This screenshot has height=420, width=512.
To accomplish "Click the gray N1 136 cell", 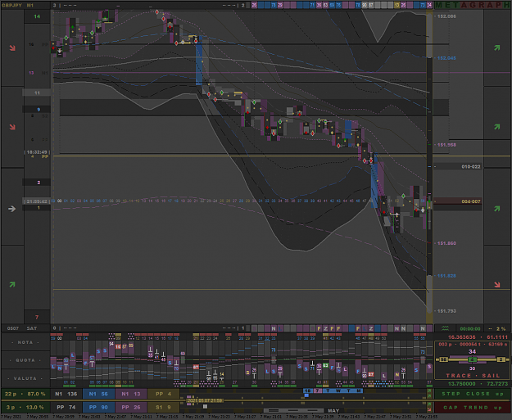I will coord(66,394).
